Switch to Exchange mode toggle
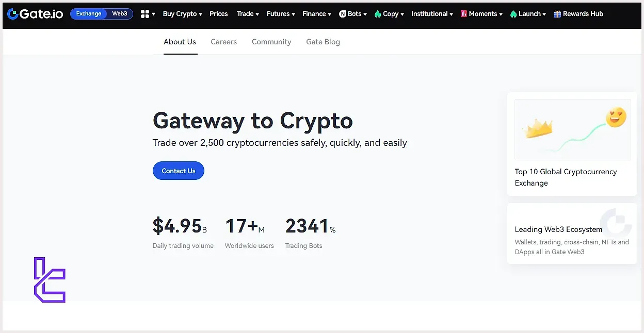The image size is (644, 333). tap(89, 14)
